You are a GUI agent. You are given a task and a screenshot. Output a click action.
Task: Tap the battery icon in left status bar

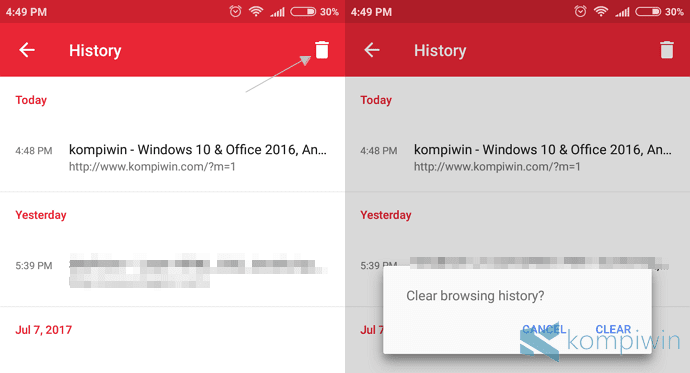tap(303, 11)
